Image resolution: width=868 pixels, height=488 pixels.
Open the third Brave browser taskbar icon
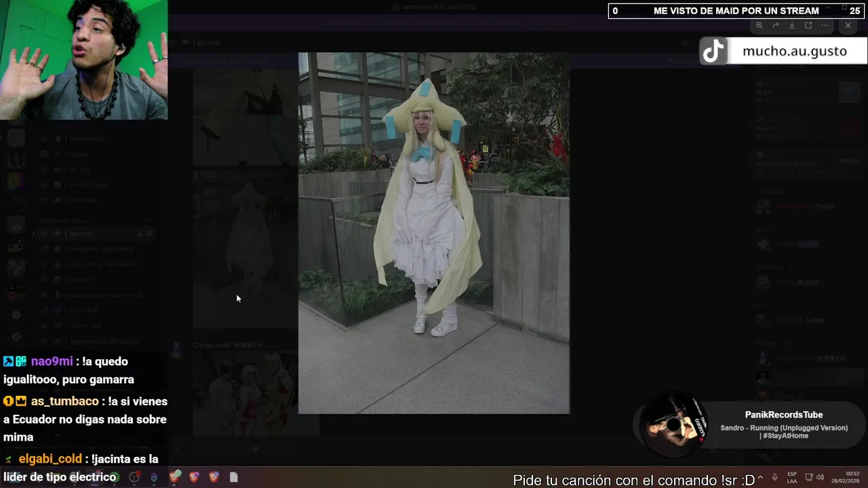(x=214, y=477)
